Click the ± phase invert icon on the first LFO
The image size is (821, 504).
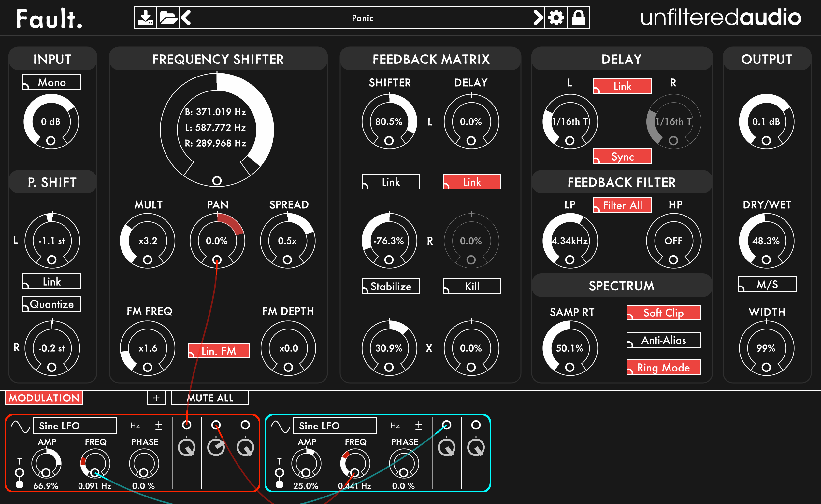click(x=158, y=425)
